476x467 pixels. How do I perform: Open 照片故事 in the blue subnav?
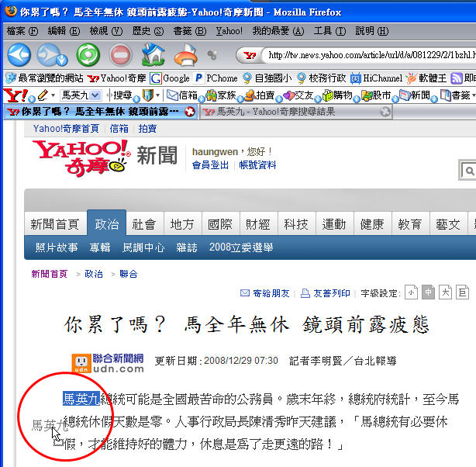point(57,247)
